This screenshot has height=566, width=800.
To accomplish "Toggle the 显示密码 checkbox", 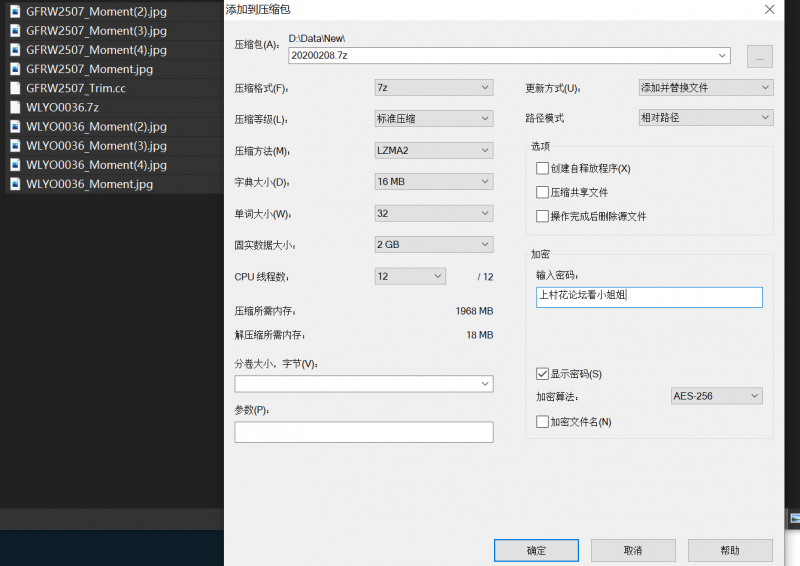I will tap(543, 374).
